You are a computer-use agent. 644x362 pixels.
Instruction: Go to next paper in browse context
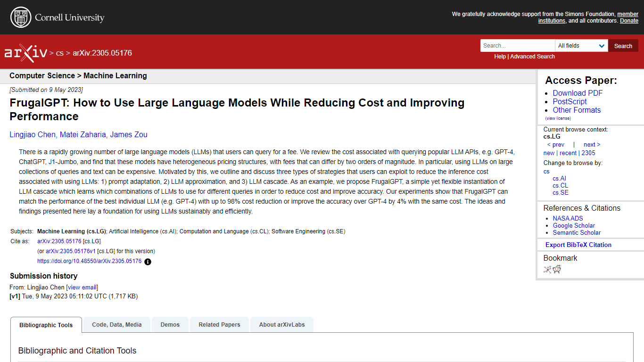[591, 145]
